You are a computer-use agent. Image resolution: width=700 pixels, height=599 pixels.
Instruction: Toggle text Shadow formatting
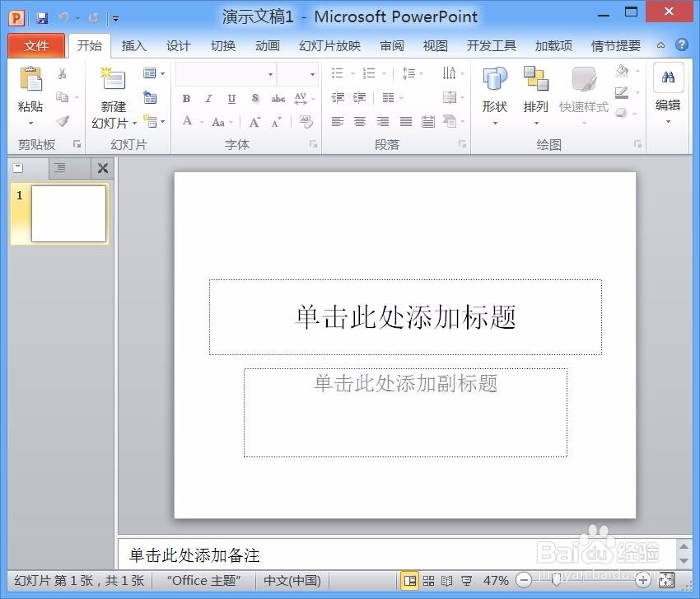(255, 98)
